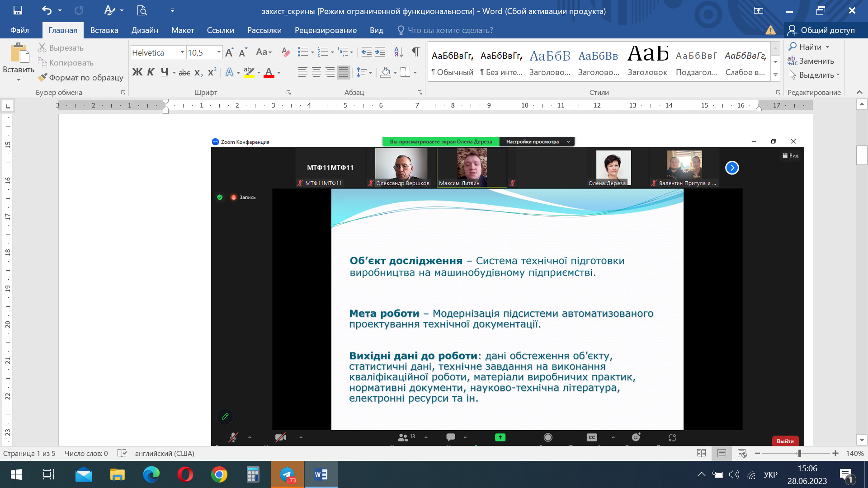Toggle bold formatting button Ж
The height and width of the screenshot is (488, 868).
[x=137, y=72]
